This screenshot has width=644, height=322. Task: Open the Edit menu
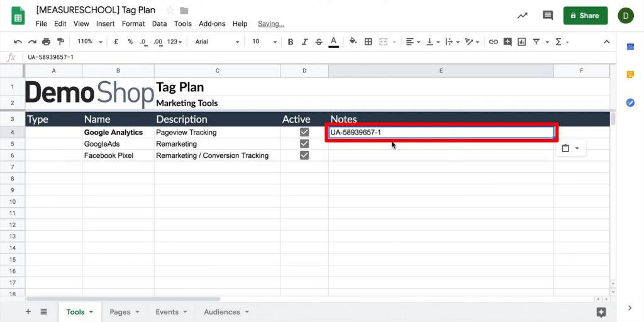click(x=60, y=24)
